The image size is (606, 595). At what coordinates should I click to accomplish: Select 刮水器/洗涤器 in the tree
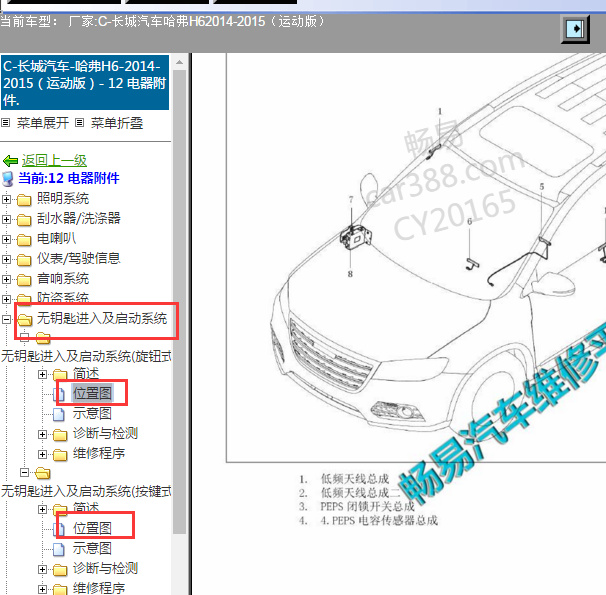click(x=79, y=218)
